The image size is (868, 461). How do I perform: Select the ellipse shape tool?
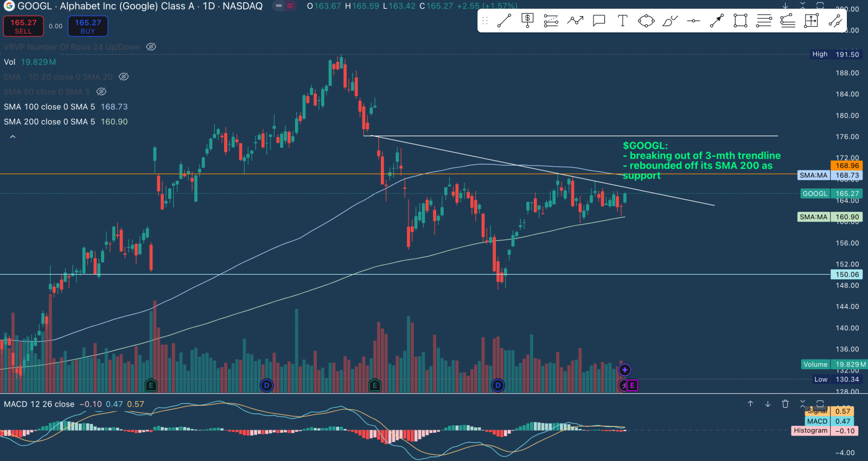(646, 21)
